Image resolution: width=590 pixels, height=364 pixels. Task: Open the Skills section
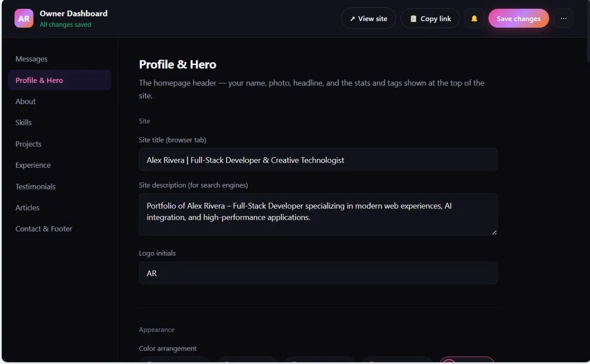pos(59,123)
